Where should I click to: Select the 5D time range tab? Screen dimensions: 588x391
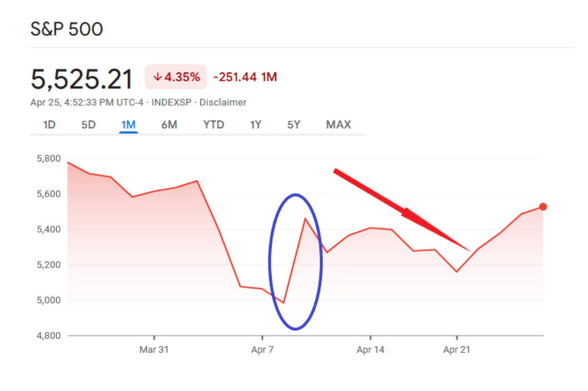[89, 125]
